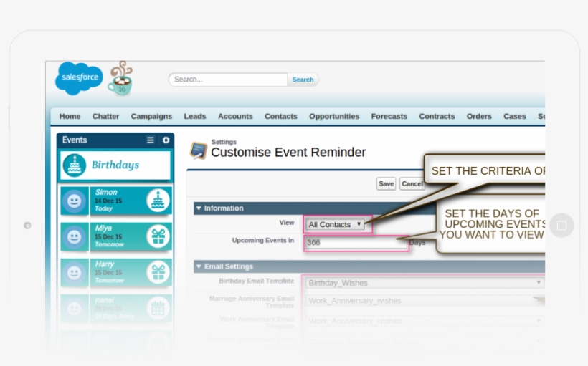Open the Forecasts tab
This screenshot has height=366, width=588.
[389, 117]
